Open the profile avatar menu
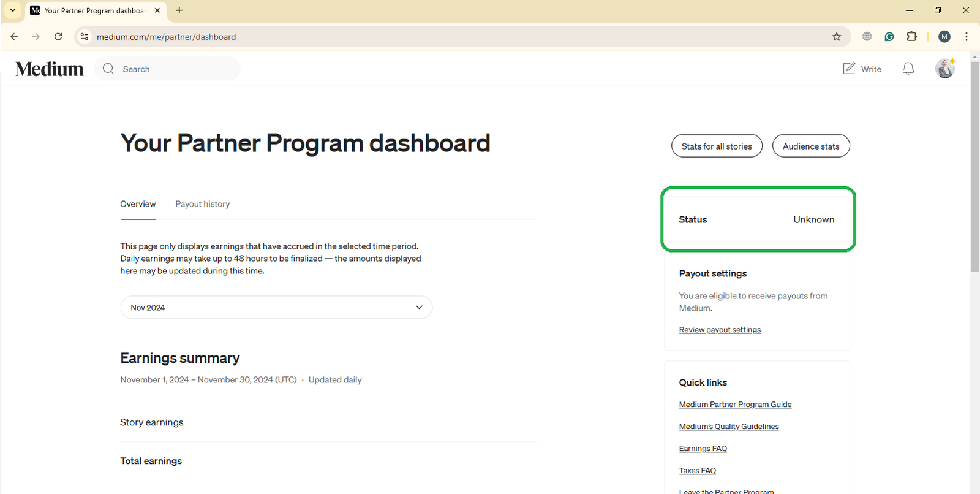This screenshot has width=980, height=494. pos(945,69)
